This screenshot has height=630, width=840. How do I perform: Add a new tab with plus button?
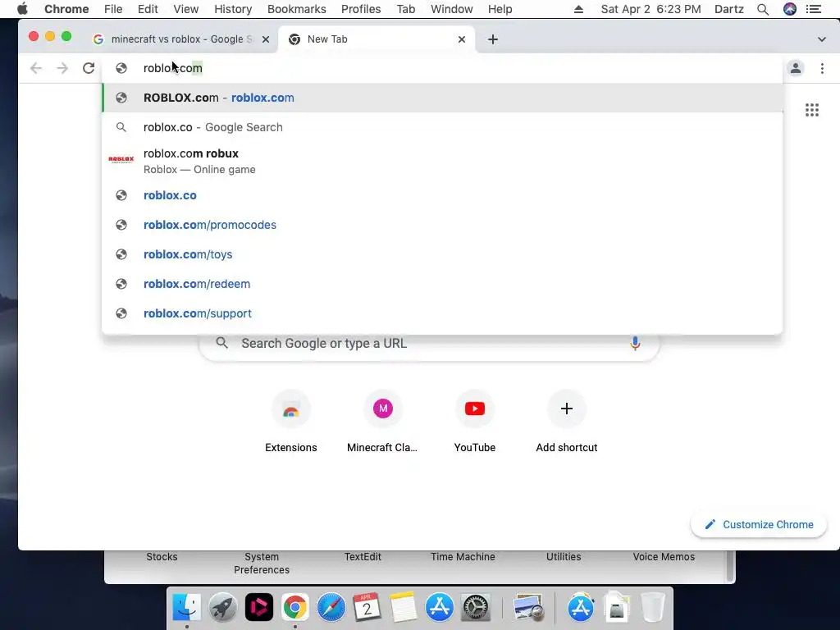[493, 39]
